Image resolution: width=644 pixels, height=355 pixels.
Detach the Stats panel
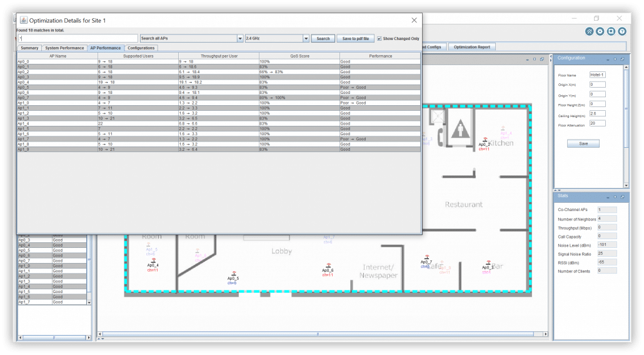click(x=622, y=197)
